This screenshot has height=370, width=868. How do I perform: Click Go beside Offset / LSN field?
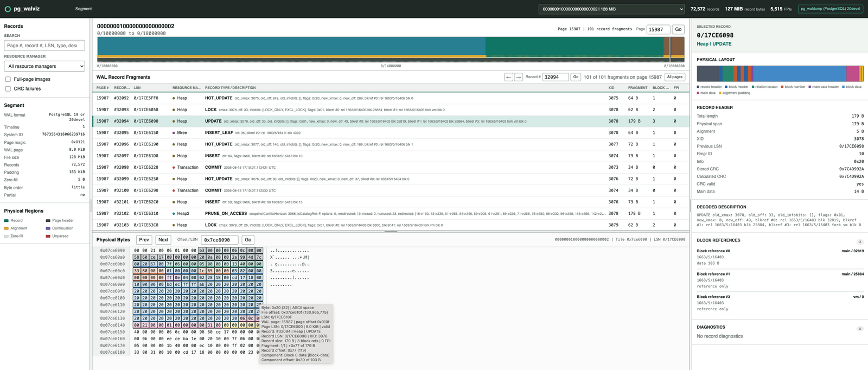pos(248,240)
